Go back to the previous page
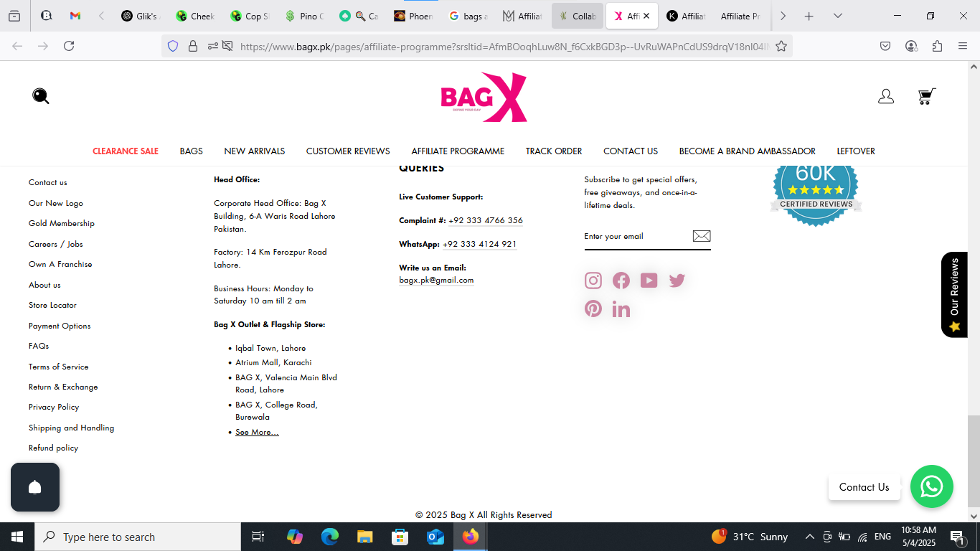The height and width of the screenshot is (551, 980). [17, 46]
